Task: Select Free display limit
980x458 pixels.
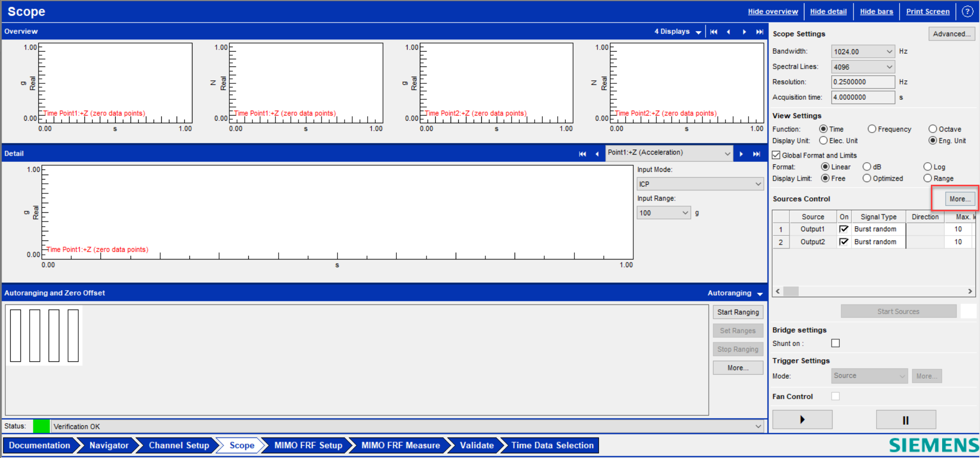Action: [x=825, y=178]
